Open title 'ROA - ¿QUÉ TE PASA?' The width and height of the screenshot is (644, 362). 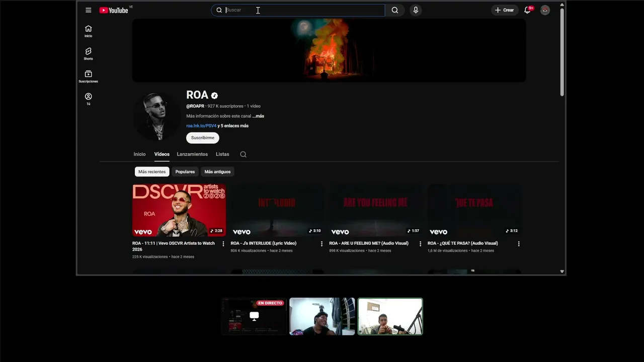[463, 243]
